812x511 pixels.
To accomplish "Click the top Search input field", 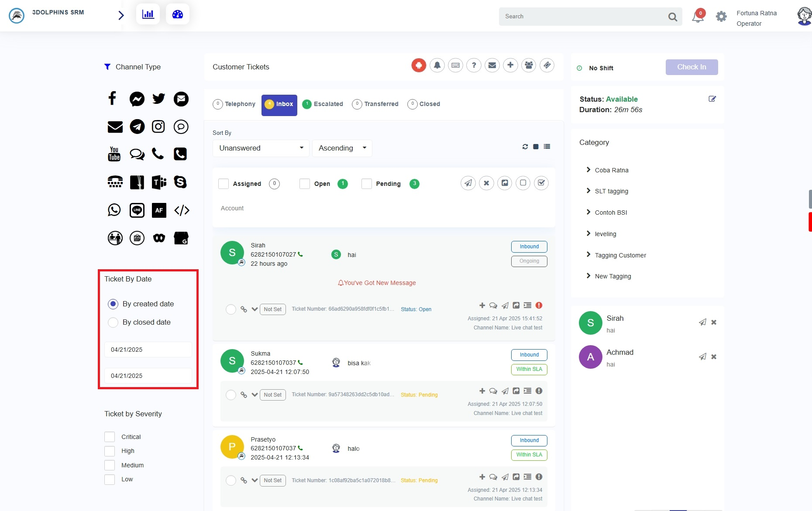I will [583, 17].
